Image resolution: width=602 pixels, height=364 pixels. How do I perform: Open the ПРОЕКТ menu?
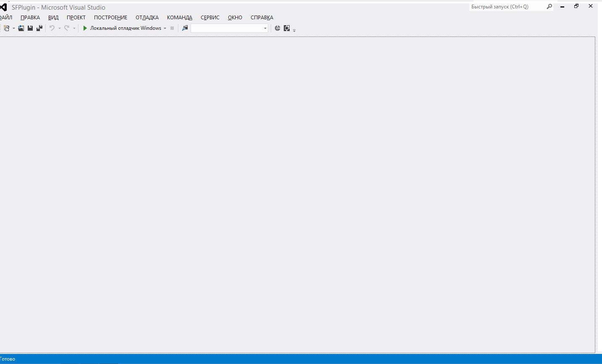point(76,18)
